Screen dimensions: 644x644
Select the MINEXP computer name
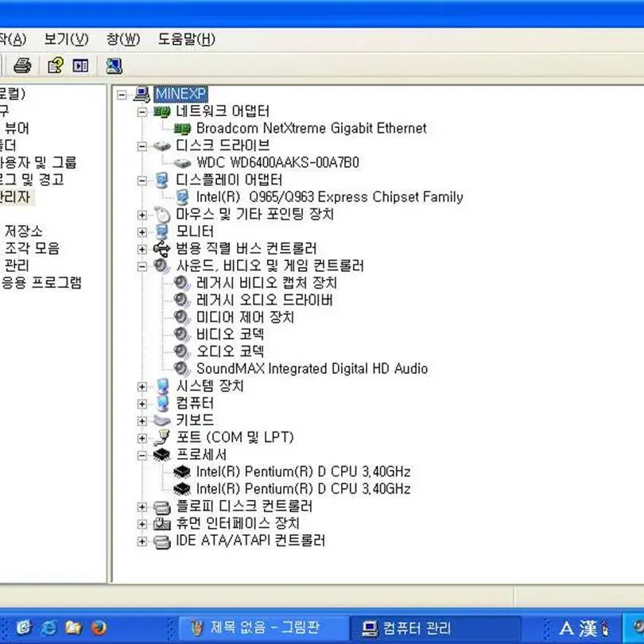[180, 94]
